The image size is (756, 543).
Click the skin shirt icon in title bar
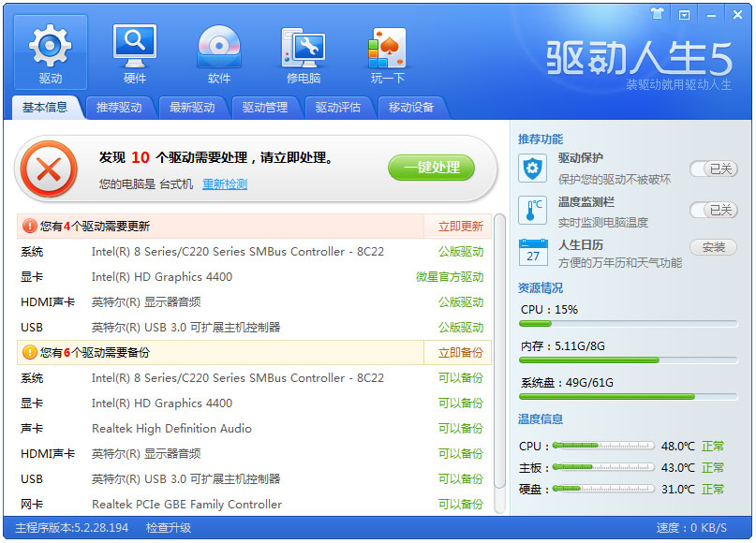pyautogui.click(x=657, y=14)
